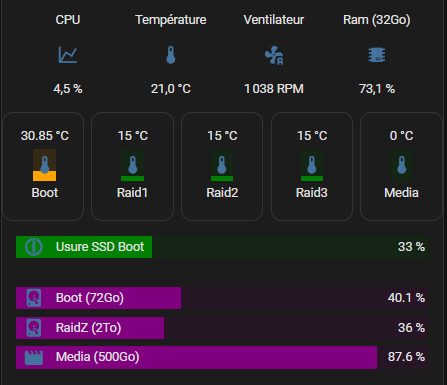Click the Raid1 thermometer icon
447x385 pixels.
tap(132, 165)
